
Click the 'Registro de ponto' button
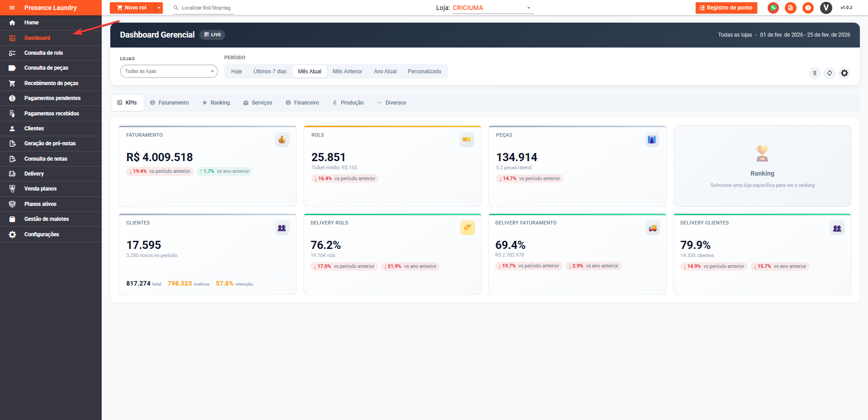point(726,8)
